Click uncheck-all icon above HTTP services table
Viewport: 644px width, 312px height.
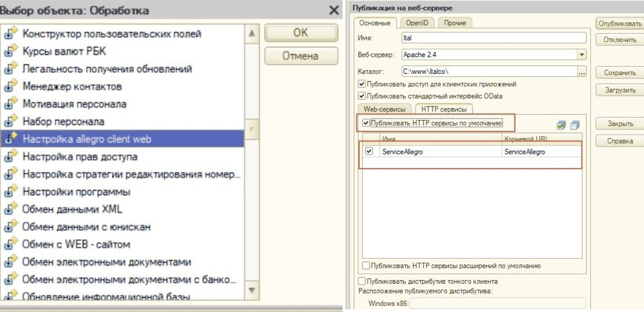(575, 125)
